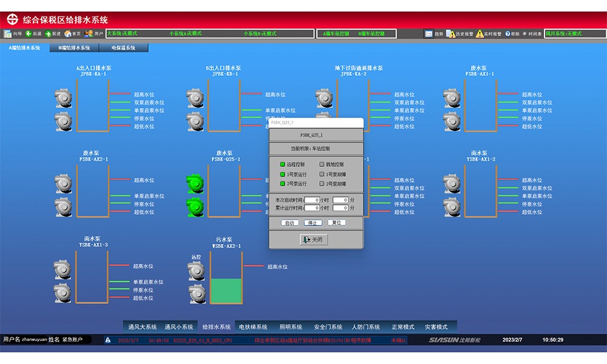Open 照明系统 in bottom navigation
The height and width of the screenshot is (364, 607).
[x=291, y=327]
